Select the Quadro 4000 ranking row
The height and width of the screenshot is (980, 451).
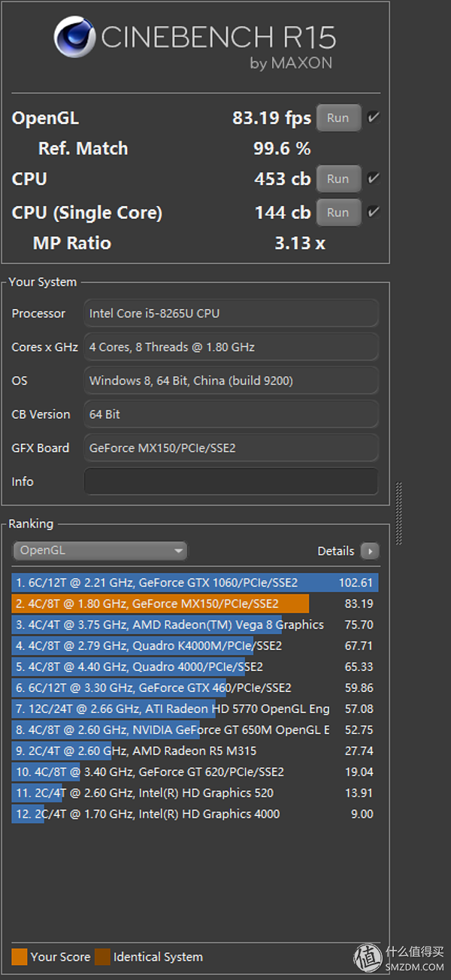(x=195, y=667)
